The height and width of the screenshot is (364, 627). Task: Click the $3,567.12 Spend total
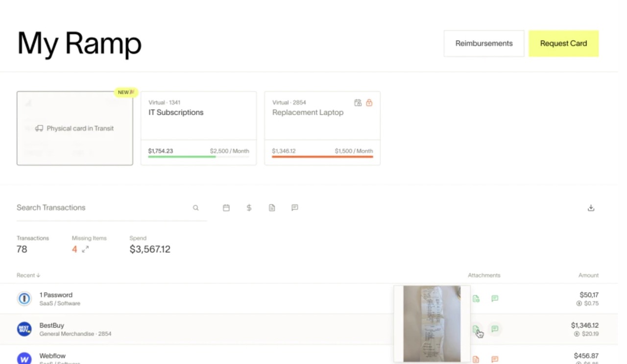[x=150, y=249]
